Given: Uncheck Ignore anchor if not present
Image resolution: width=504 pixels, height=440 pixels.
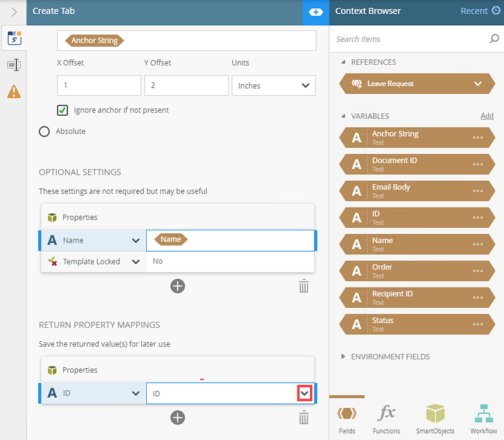Looking at the screenshot, I should coord(62,110).
